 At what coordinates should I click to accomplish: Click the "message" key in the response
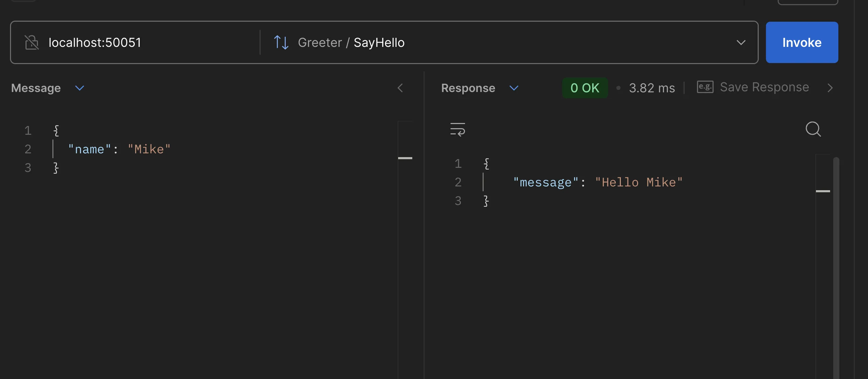click(545, 182)
